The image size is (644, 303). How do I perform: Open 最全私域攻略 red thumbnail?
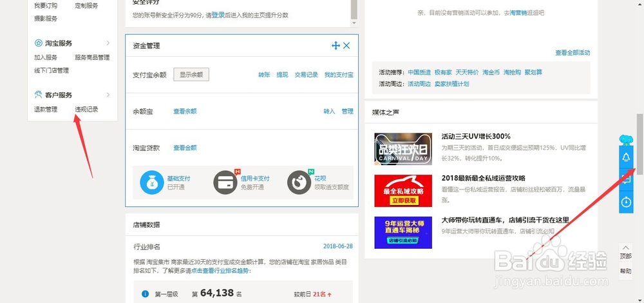[x=403, y=190]
